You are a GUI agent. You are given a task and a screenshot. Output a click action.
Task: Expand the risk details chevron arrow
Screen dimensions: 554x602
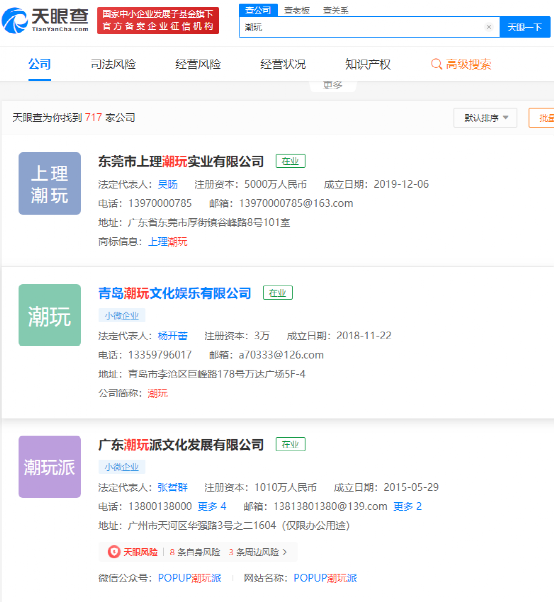[x=284, y=552]
